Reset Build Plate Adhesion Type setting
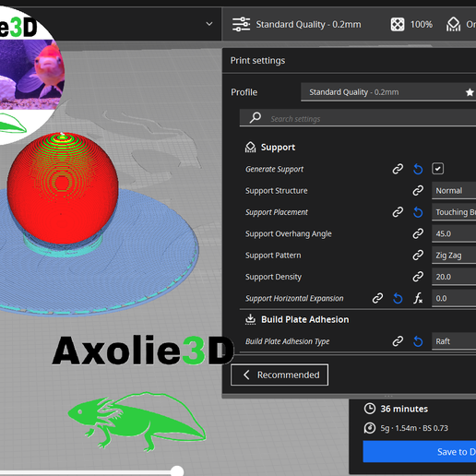 (418, 341)
